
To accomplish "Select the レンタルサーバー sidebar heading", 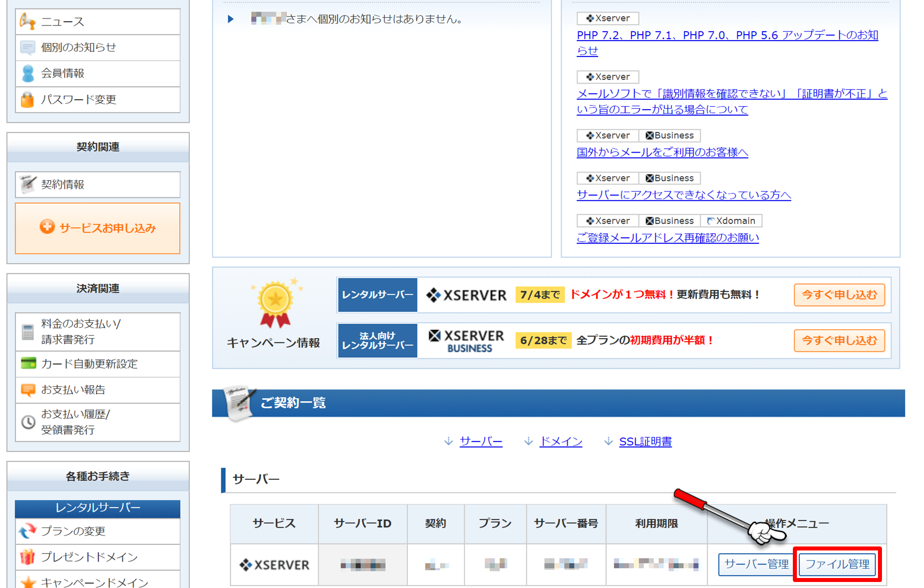I will click(x=98, y=508).
